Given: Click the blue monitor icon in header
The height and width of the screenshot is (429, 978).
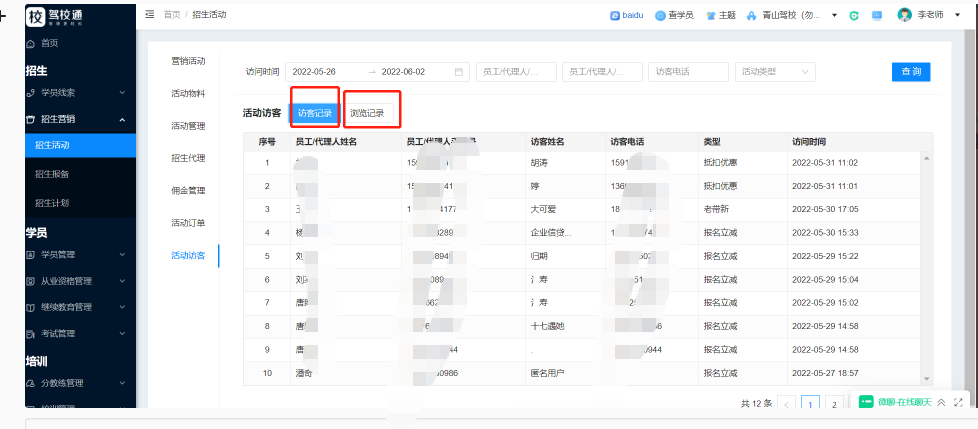Looking at the screenshot, I should [x=877, y=15].
